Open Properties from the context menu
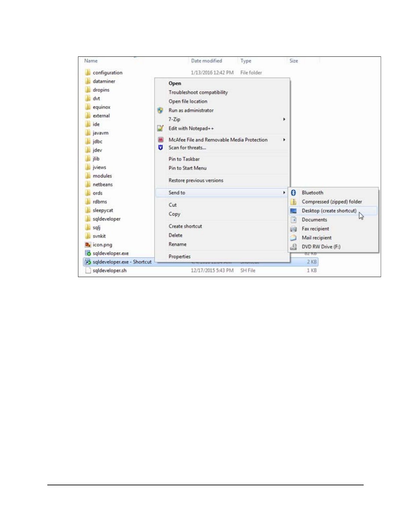 click(180, 257)
